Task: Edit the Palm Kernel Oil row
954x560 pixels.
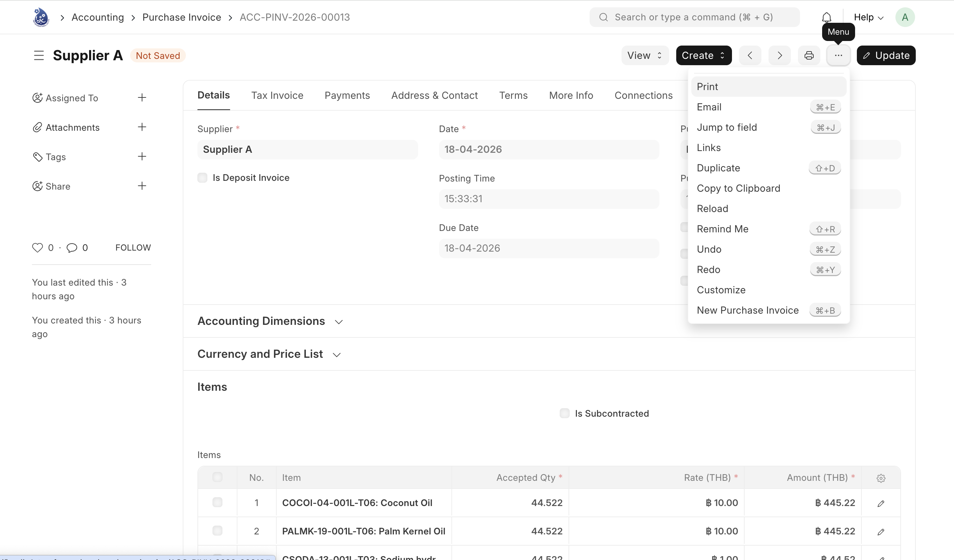Action: point(881,531)
